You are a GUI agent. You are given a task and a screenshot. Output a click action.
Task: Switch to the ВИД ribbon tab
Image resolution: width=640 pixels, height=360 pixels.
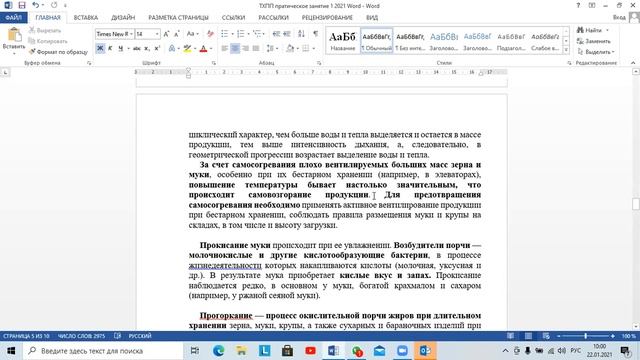click(372, 18)
